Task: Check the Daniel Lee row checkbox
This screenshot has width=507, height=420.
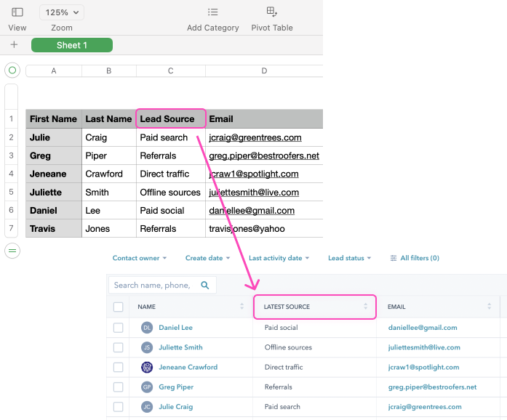Action: (119, 328)
